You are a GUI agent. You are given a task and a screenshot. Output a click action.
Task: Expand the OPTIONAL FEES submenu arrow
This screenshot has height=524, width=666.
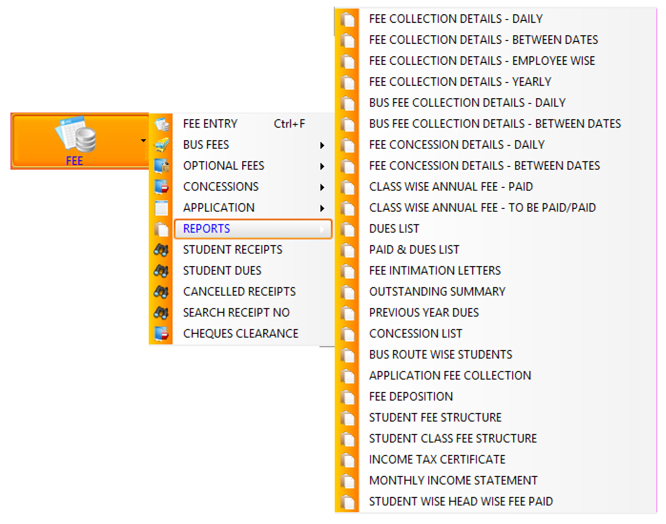click(322, 166)
